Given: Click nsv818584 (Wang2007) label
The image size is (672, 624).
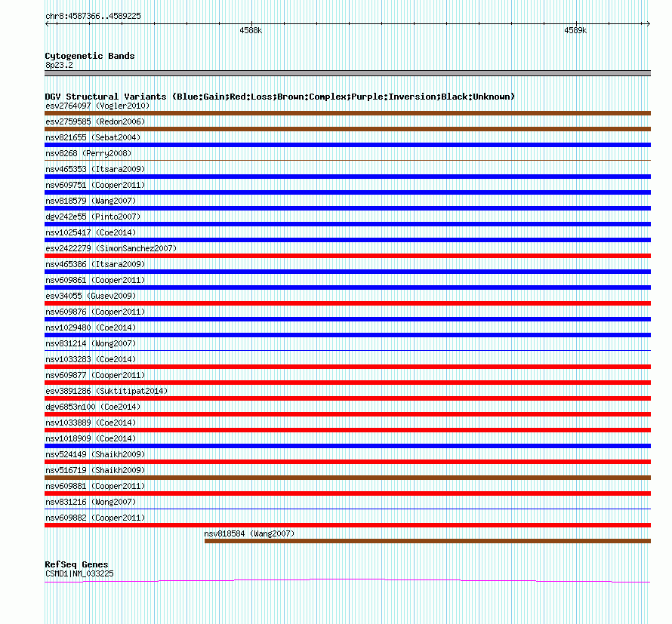Looking at the screenshot, I should pyautogui.click(x=249, y=533).
